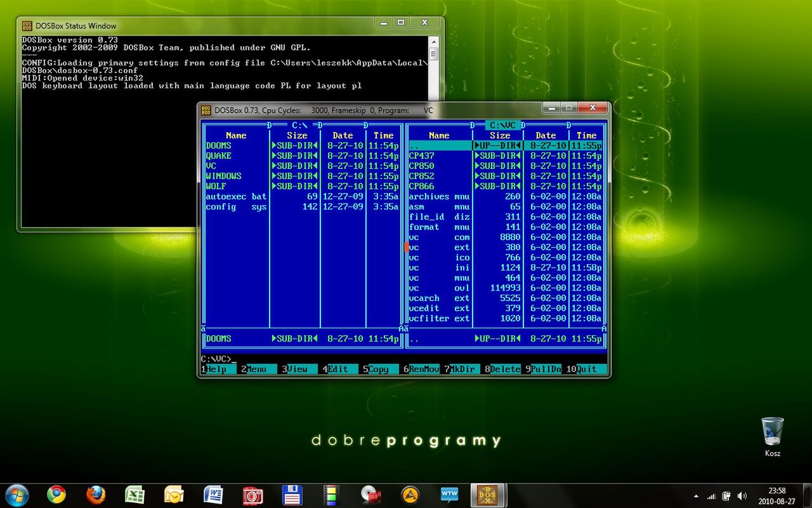Open the Outlook taskbar icon
This screenshot has height=508, width=812.
click(x=174, y=495)
